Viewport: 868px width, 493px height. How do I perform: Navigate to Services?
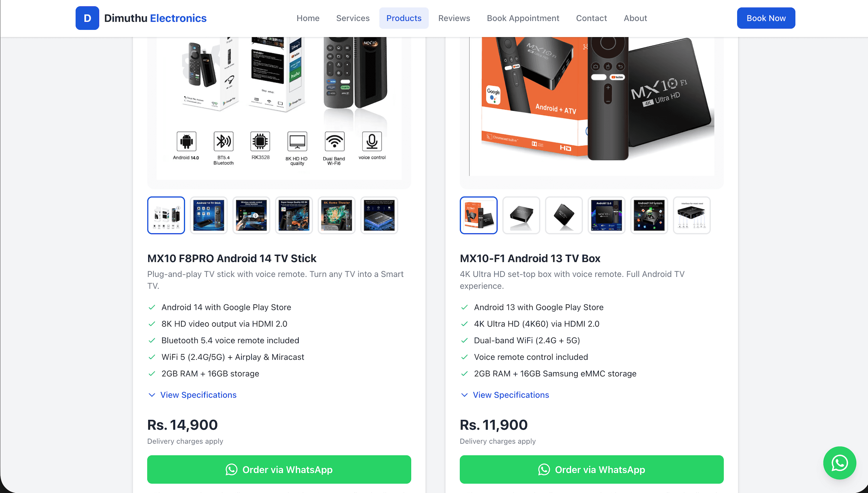(x=353, y=18)
